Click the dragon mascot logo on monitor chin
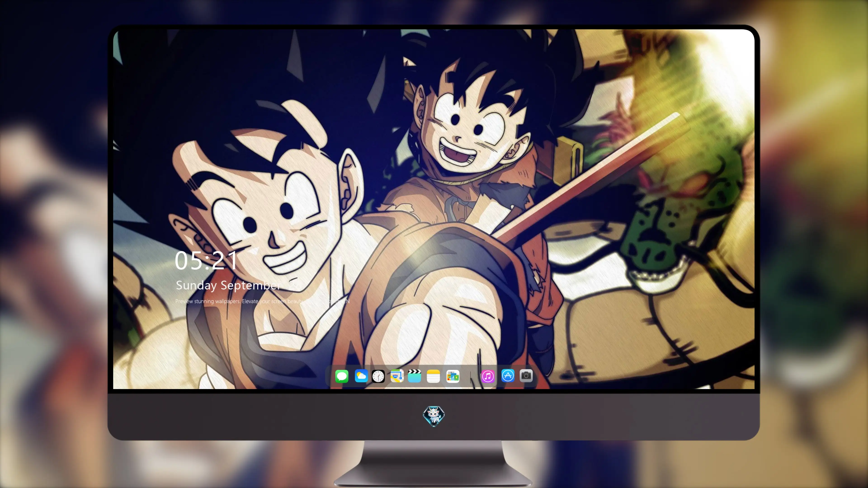Image resolution: width=868 pixels, height=488 pixels. [x=434, y=416]
